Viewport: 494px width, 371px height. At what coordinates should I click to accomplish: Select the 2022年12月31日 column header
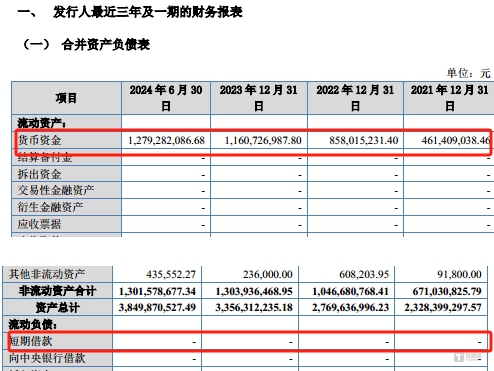(x=355, y=98)
